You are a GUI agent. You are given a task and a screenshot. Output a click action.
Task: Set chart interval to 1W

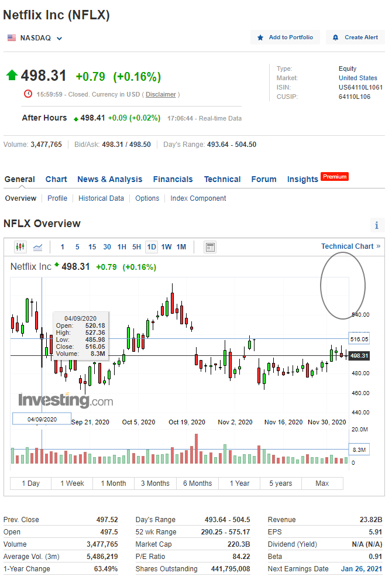[x=167, y=247]
